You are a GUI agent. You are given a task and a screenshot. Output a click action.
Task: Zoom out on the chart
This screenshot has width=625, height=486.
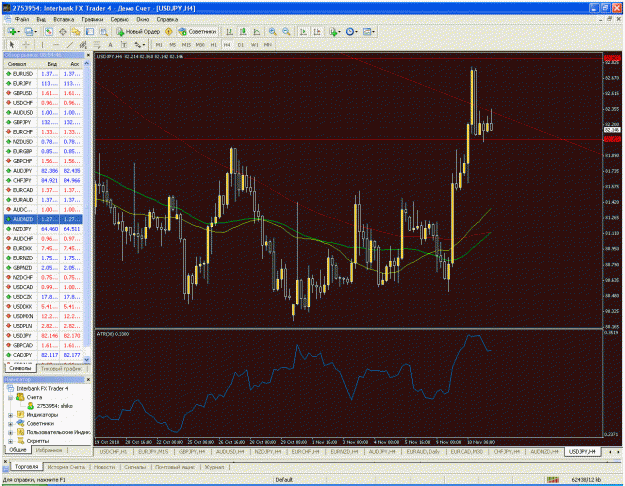tap(286, 31)
